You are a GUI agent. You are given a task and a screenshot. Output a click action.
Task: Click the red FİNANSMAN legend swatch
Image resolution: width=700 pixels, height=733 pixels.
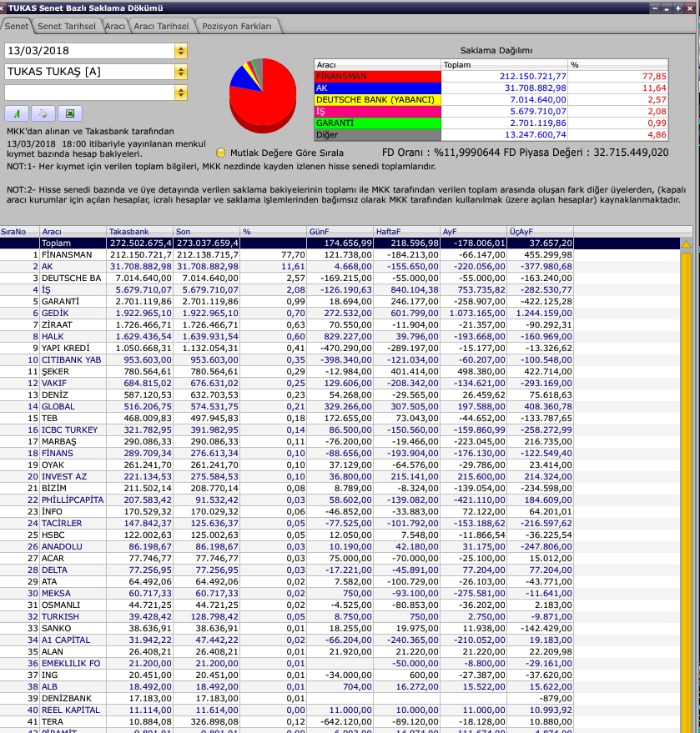[378, 76]
